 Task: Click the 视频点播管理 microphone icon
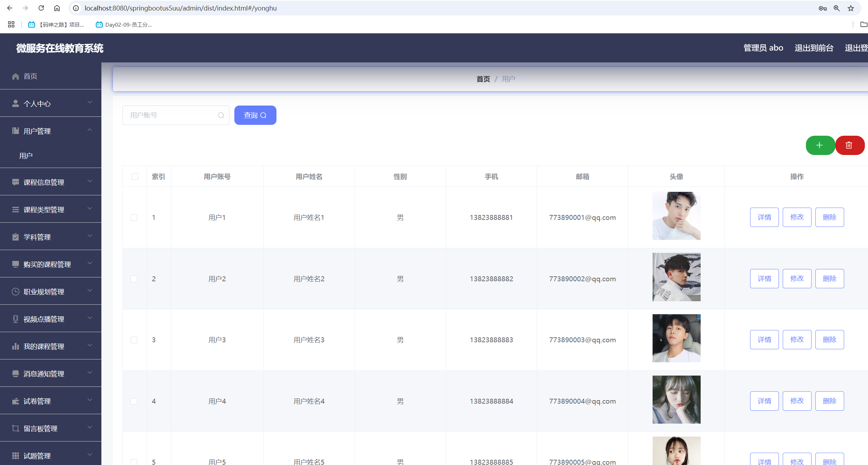tap(15, 319)
